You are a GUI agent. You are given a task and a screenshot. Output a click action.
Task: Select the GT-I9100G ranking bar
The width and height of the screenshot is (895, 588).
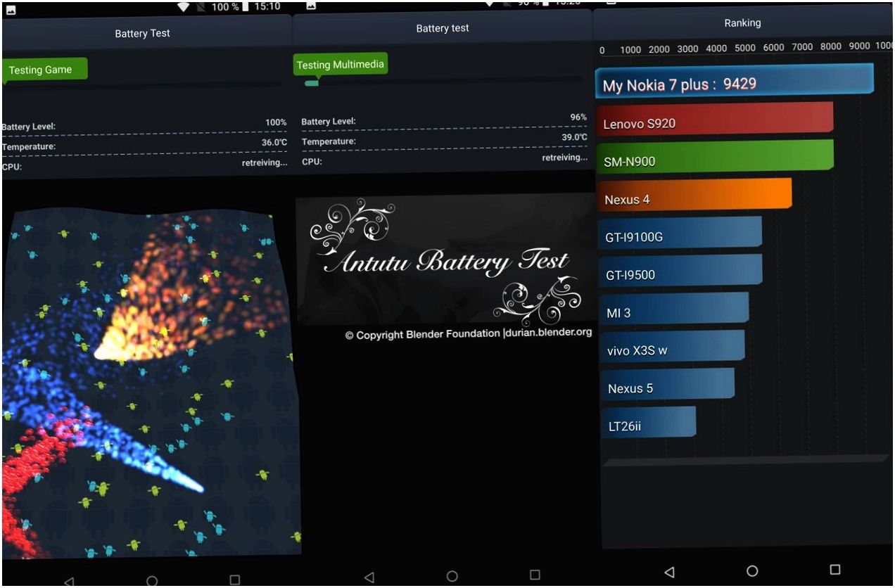click(680, 234)
